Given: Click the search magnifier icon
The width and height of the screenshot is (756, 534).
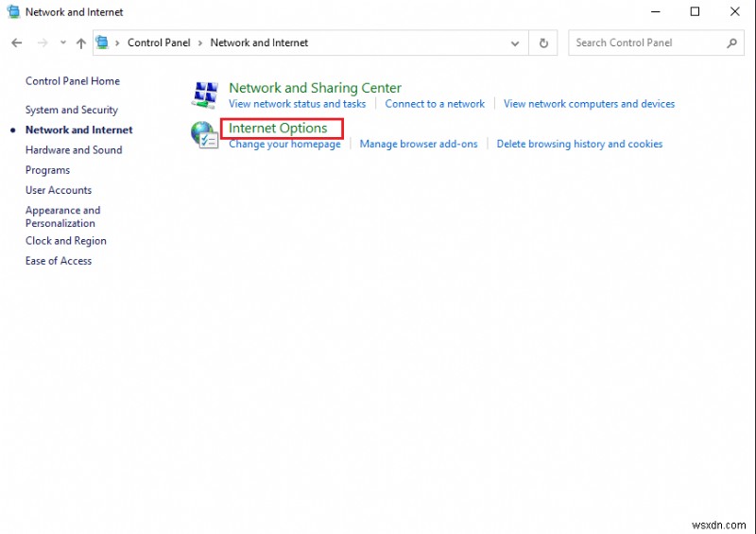Looking at the screenshot, I should (731, 43).
